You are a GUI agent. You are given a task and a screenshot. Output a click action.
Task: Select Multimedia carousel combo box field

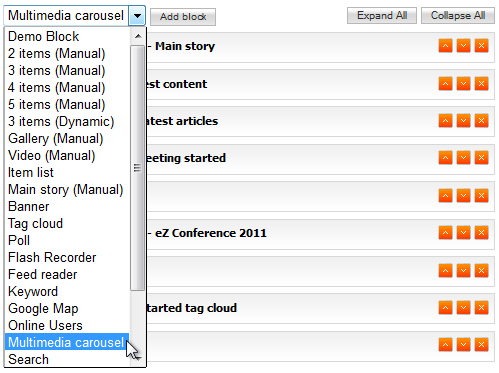(74, 16)
